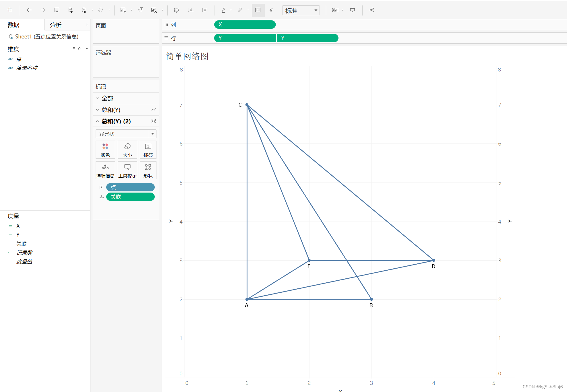The height and width of the screenshot is (392, 567).
Task: Click the X pill on columns shelf
Action: click(245, 25)
